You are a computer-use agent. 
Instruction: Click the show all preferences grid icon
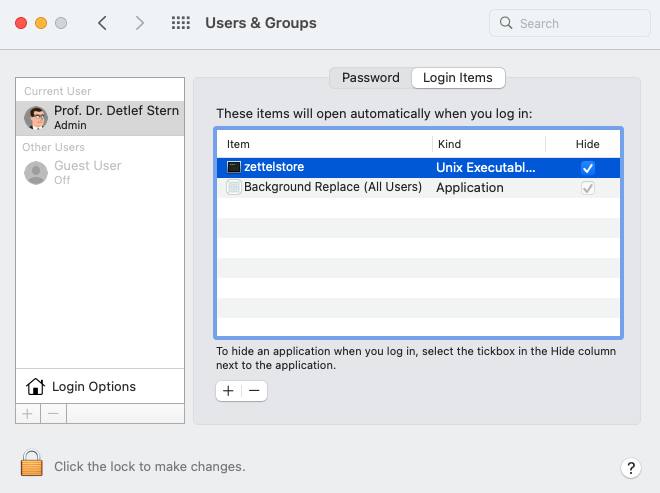tap(181, 23)
